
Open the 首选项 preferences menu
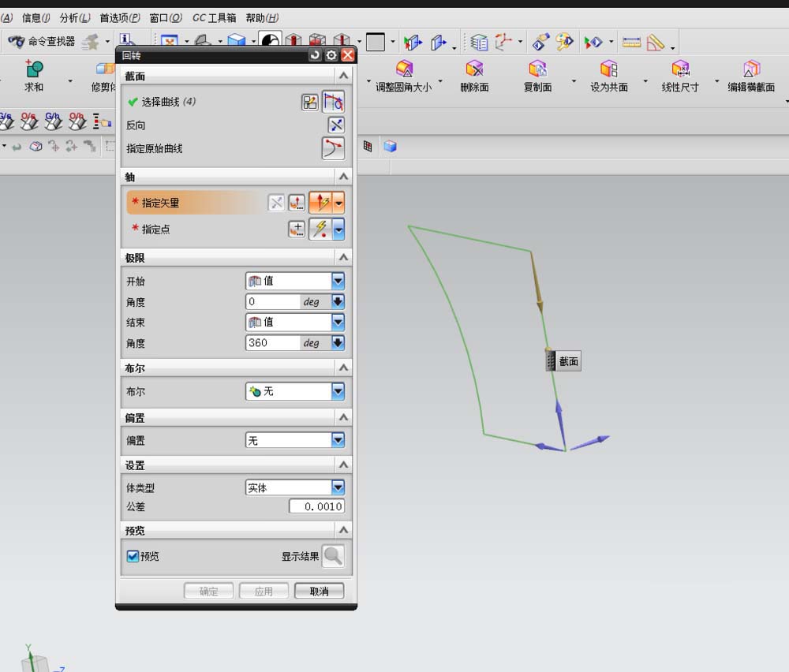point(119,17)
